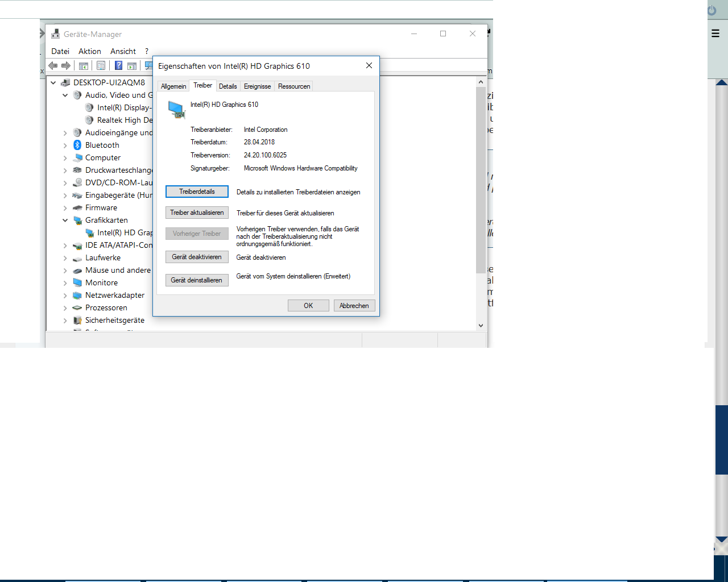Screen dimensions: 728x582
Task: Select the Mäuse und andere category icon
Action: point(77,270)
